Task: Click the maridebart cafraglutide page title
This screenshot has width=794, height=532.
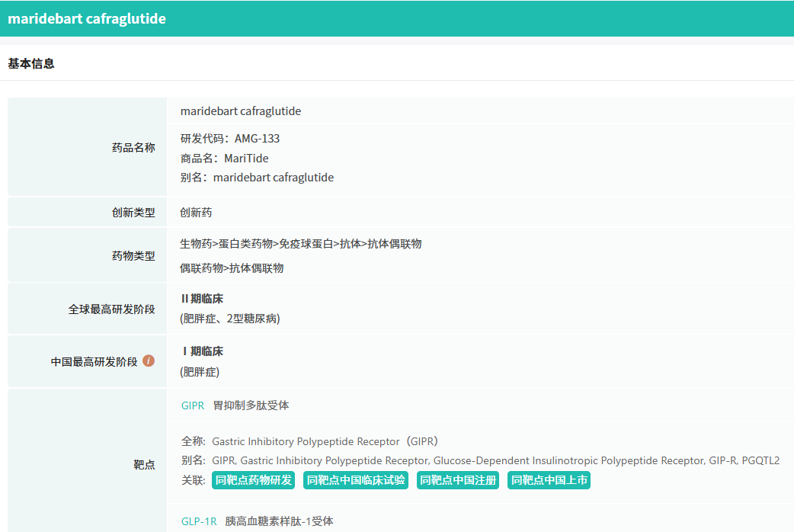Action: click(87, 19)
